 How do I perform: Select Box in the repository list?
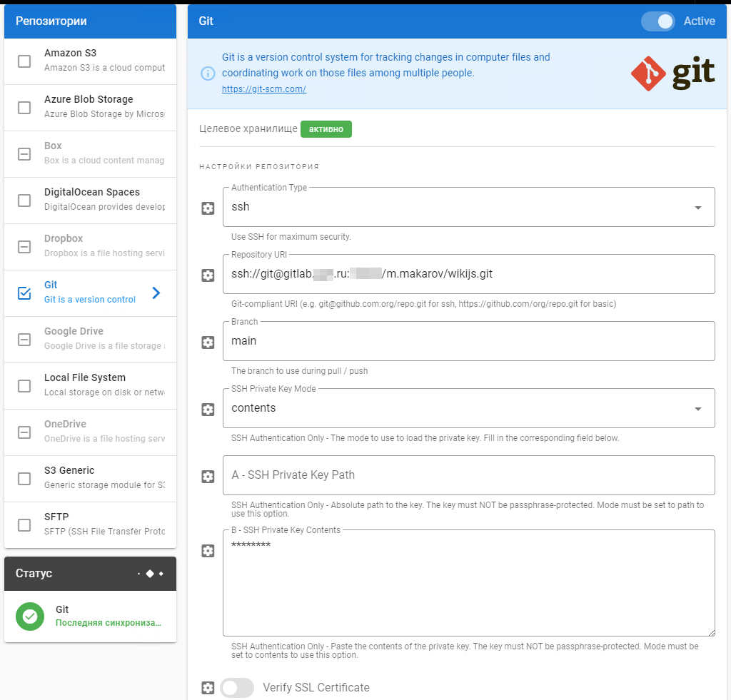click(x=91, y=154)
